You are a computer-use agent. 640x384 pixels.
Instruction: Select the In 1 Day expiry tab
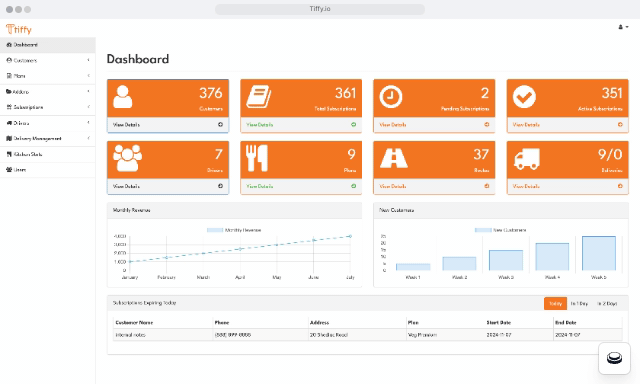coord(579,304)
